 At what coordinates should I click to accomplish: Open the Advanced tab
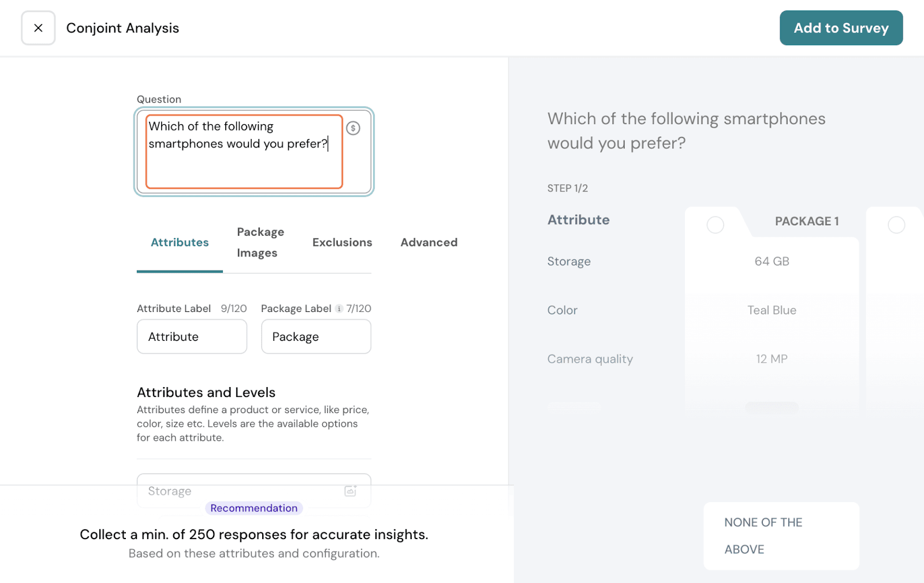point(429,243)
